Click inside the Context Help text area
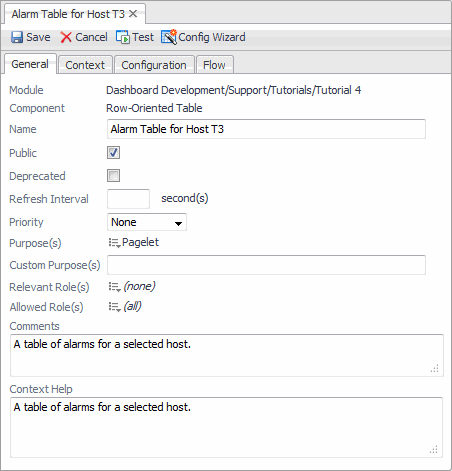 [x=226, y=427]
